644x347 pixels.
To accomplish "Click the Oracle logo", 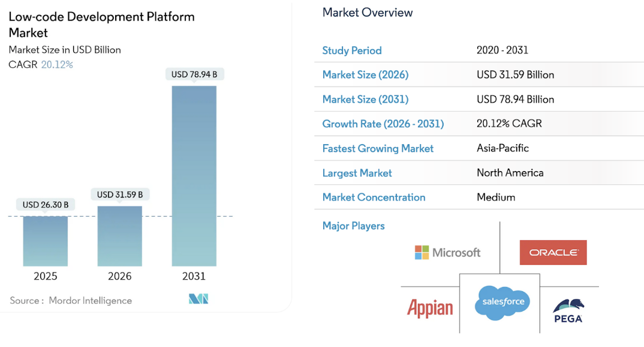I will pyautogui.click(x=553, y=253).
